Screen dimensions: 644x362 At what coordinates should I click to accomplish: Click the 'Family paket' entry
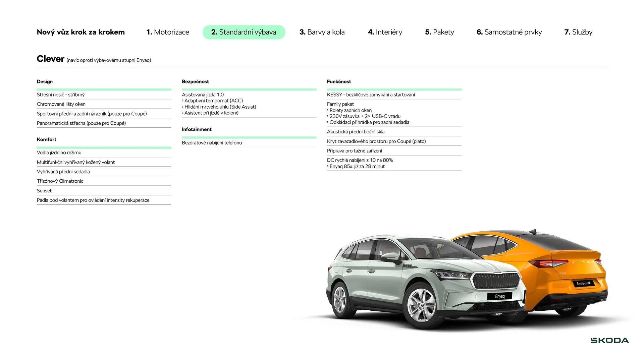click(x=340, y=104)
